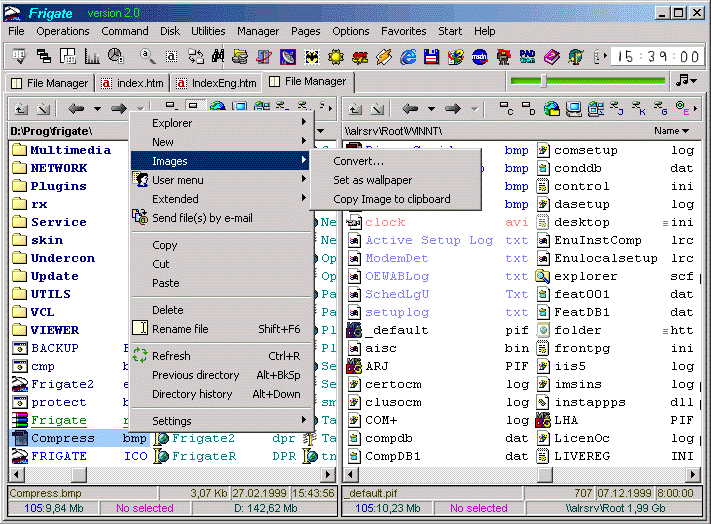711x524 pixels.
Task: Switch to the first File Manager tab
Action: point(49,83)
